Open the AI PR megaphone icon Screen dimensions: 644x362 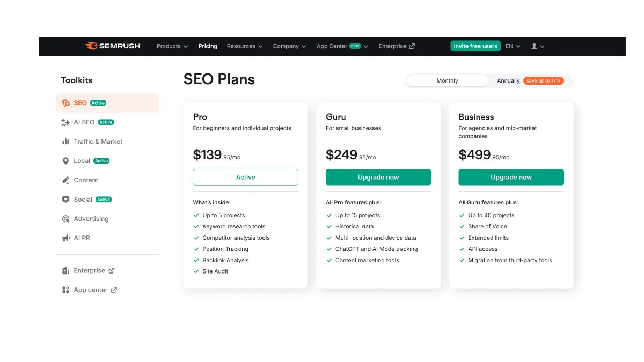click(66, 238)
